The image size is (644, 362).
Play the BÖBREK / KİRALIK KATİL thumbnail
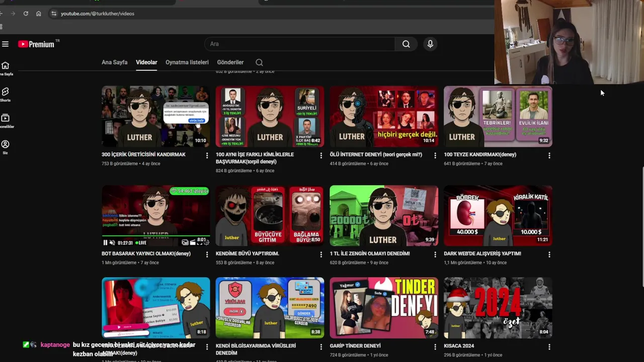pos(498,216)
